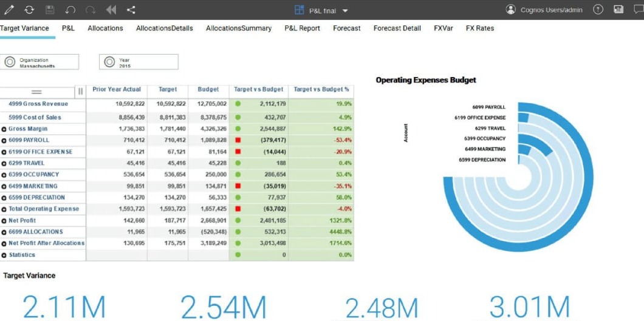Expand the 6099 PAYROLL row
The height and width of the screenshot is (321, 644).
[4, 141]
